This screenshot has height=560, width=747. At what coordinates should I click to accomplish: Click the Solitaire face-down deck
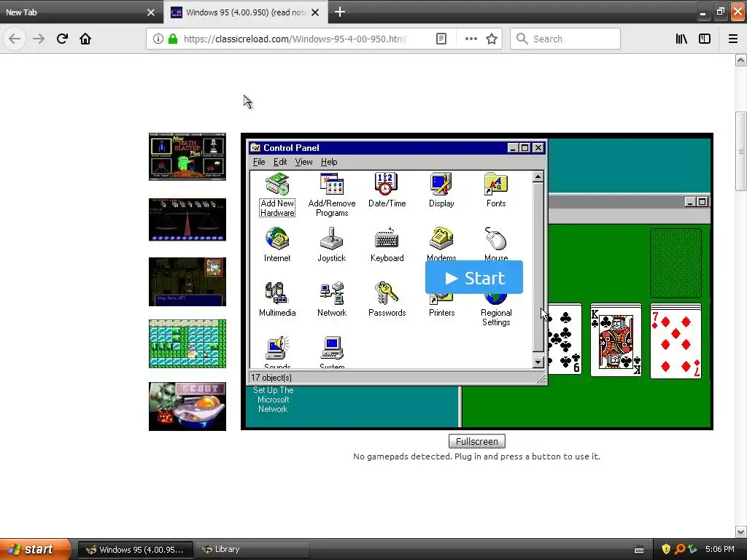click(x=676, y=262)
